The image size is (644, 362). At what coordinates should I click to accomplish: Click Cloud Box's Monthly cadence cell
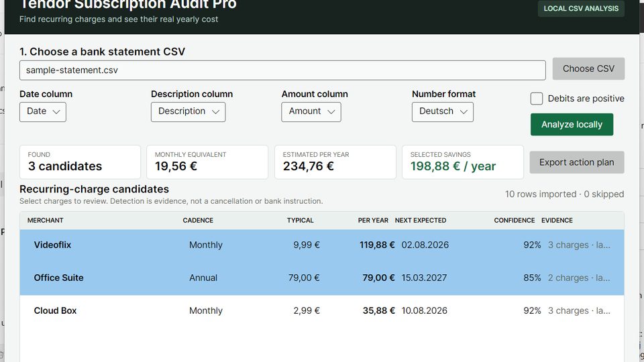(206, 310)
